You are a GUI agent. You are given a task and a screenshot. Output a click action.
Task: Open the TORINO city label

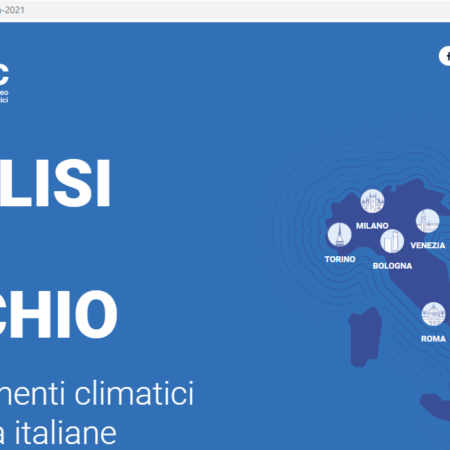(x=340, y=259)
